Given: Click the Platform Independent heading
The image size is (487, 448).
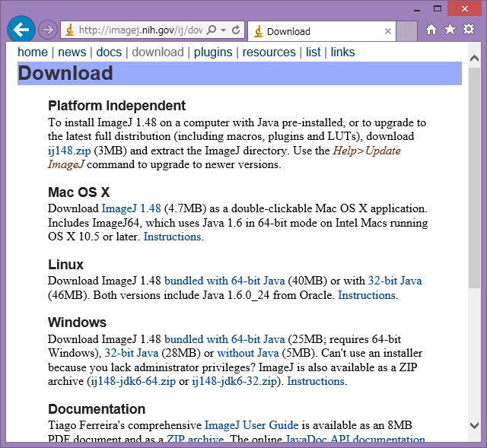Looking at the screenshot, I should pos(116,106).
